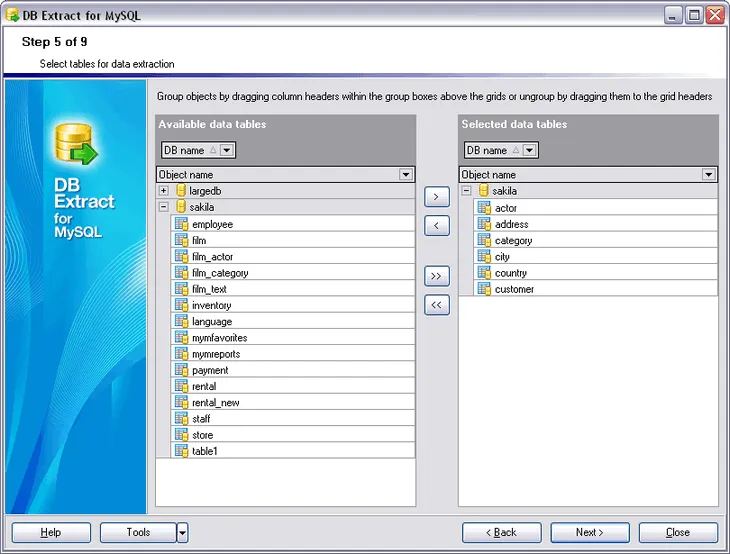Minimize the DB Extract for MySQL window
This screenshot has height=554, width=730.
(x=673, y=15)
